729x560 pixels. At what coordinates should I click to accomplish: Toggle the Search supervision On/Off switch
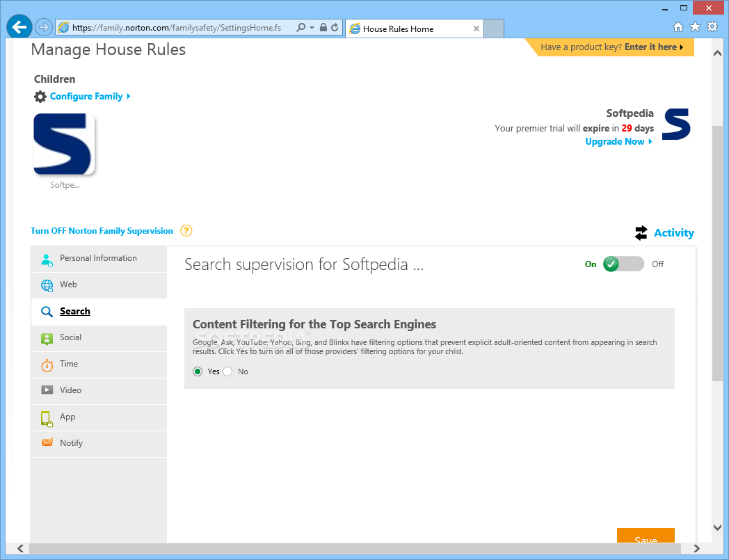click(x=623, y=264)
